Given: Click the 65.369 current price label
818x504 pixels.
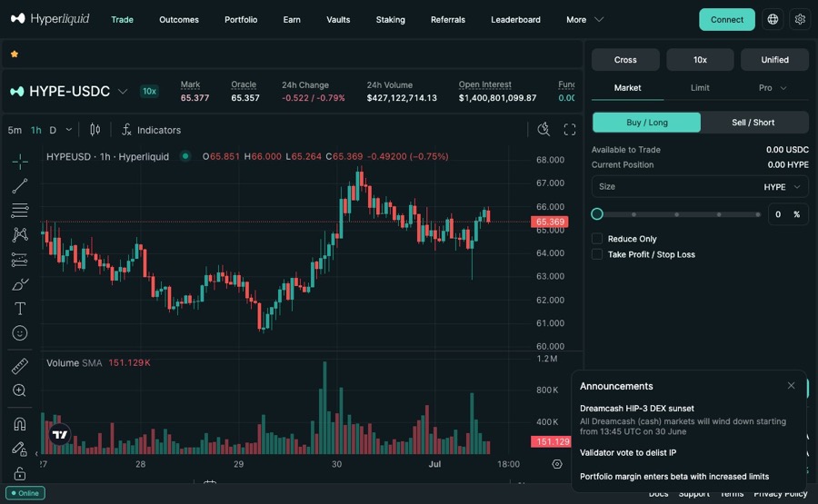Looking at the screenshot, I should pyautogui.click(x=550, y=222).
